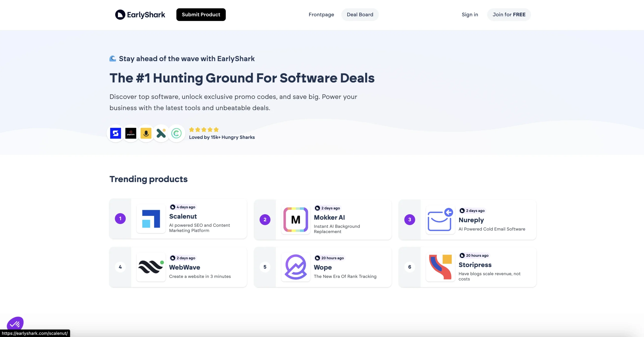Click 'Instant AI Background Replacement' description
This screenshot has height=337, width=644.
click(x=337, y=229)
